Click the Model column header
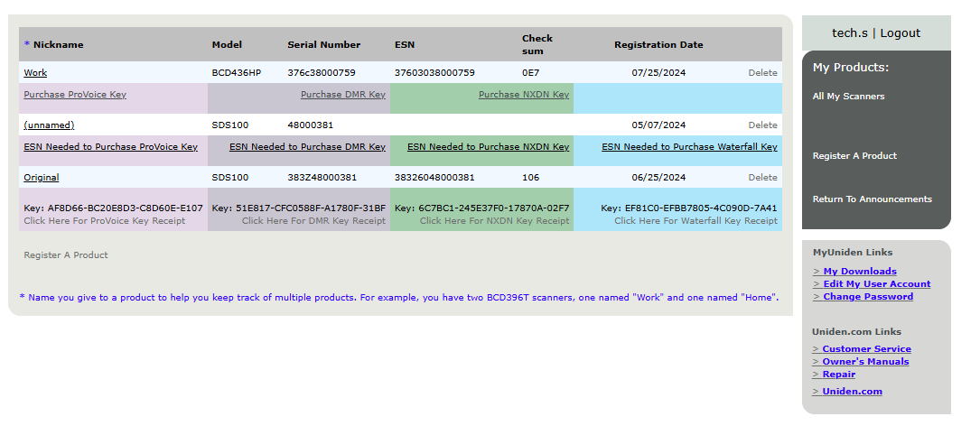Screen dimensions: 980x435 [x=227, y=44]
